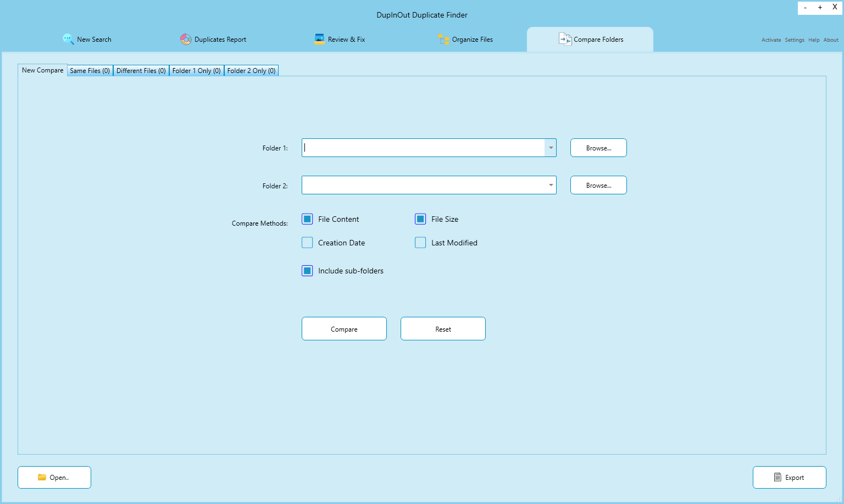Select the Organize Files folder-arrow icon

[444, 39]
